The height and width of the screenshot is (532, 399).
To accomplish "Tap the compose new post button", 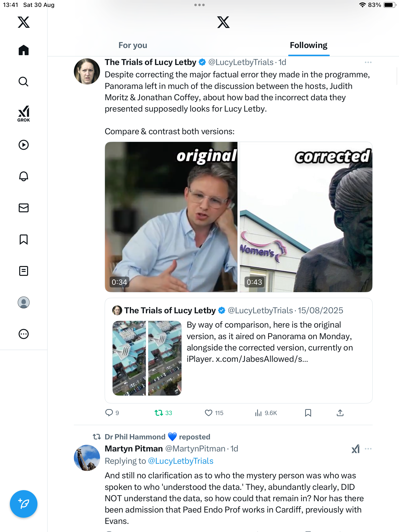I will coord(24,504).
